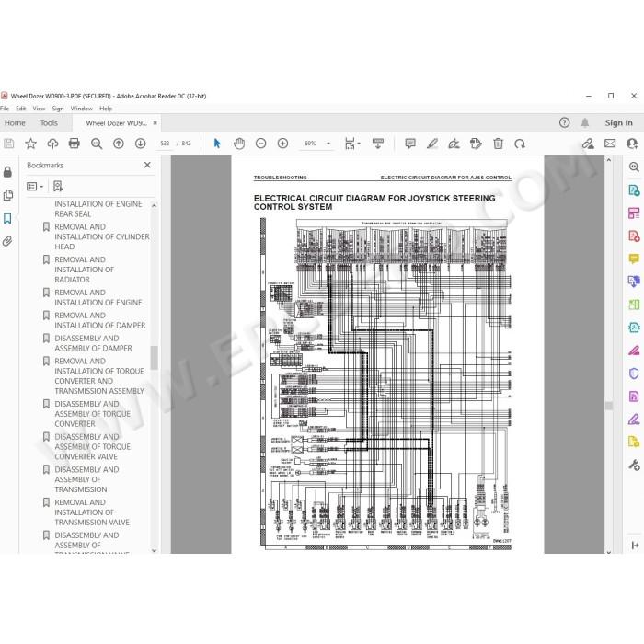Click the find current bookmark icon

coord(58,186)
